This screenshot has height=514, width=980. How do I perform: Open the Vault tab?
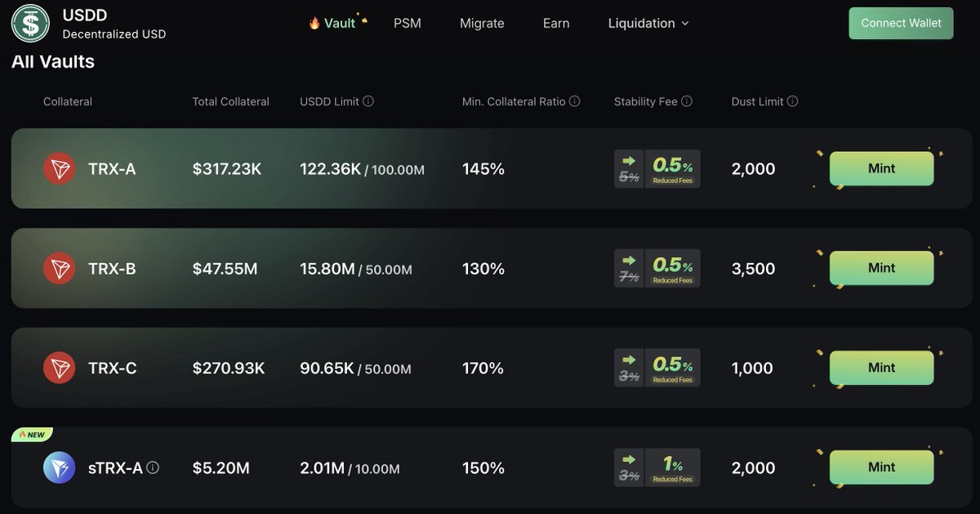[339, 23]
